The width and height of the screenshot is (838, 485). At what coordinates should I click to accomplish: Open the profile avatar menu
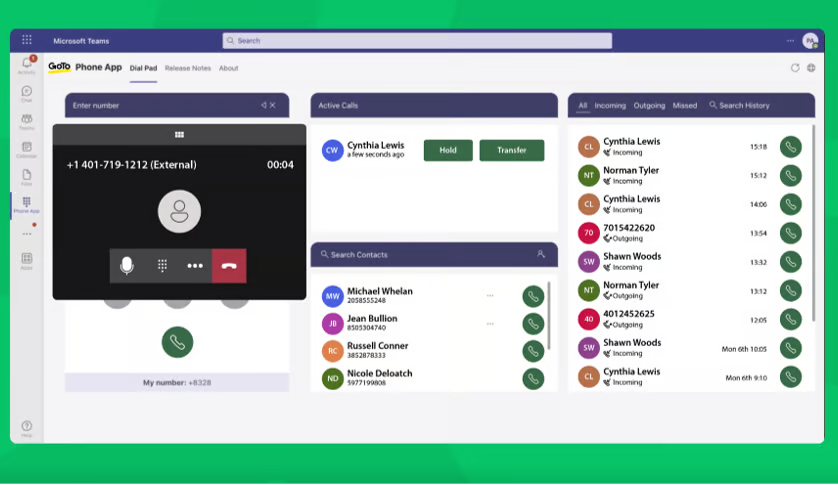811,41
